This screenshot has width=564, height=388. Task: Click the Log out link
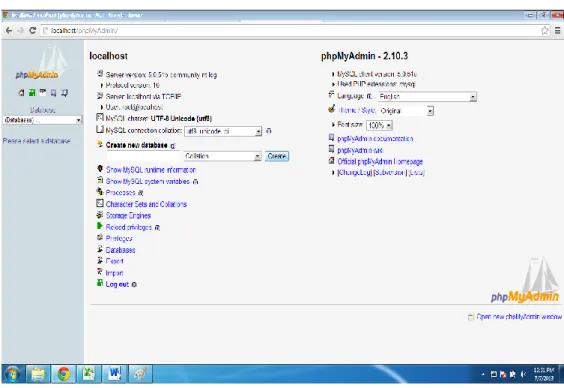tap(117, 284)
